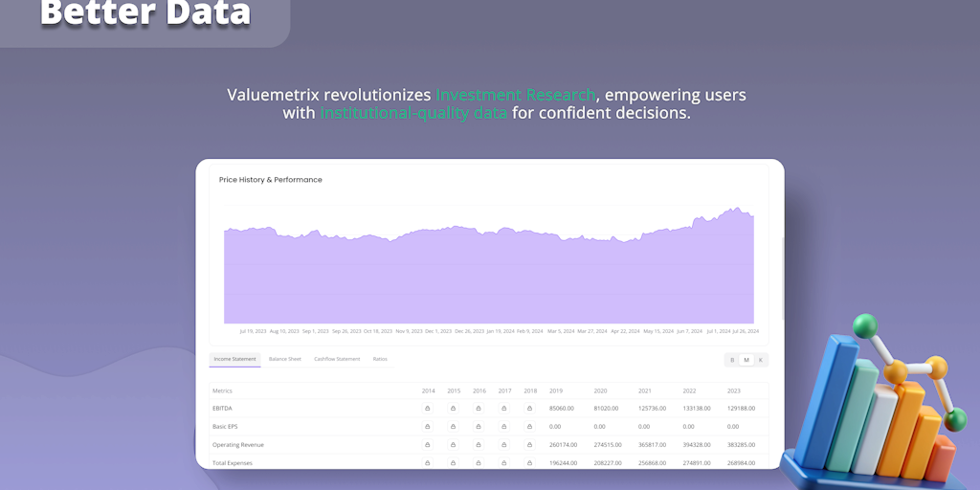
Task: Tap the Total Expenses 2018 lock icon
Action: click(x=530, y=463)
